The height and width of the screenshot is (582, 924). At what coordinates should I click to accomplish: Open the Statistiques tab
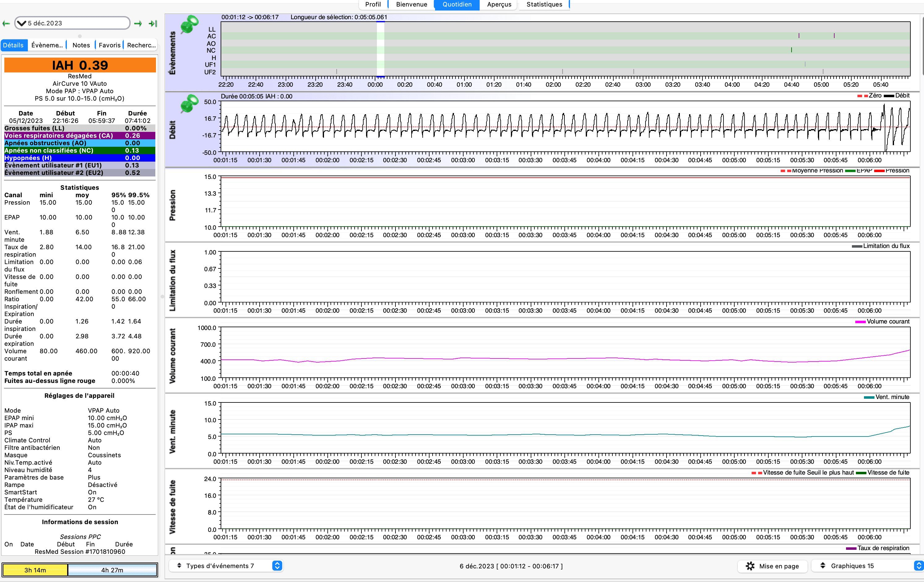[544, 4]
